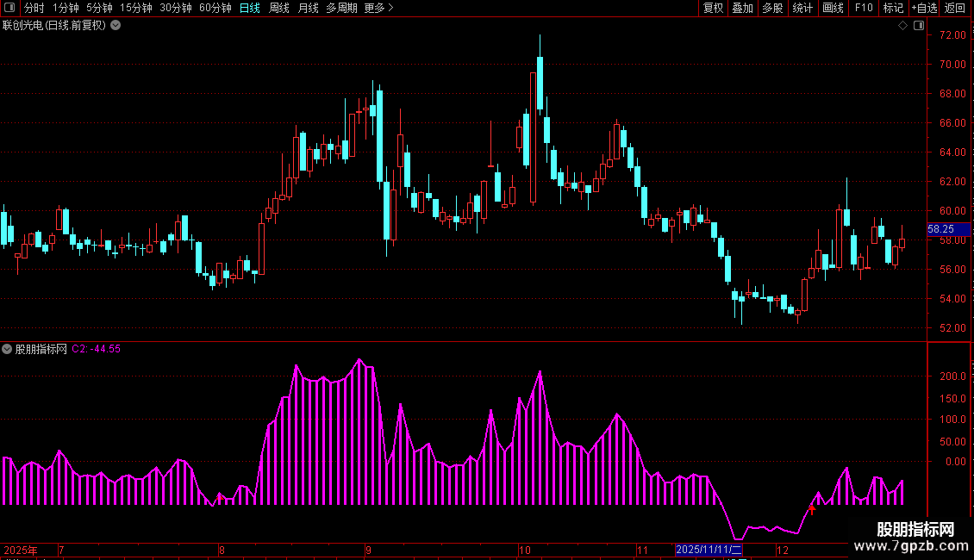This screenshot has height=560, width=974.
Task: Activate the 画线 drawing tool
Action: pos(833,8)
